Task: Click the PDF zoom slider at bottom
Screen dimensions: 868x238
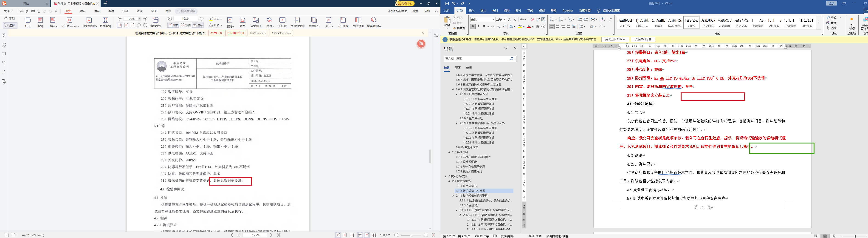Action: coord(411,235)
